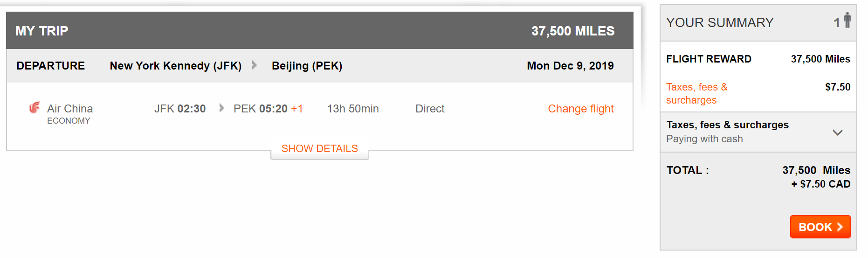Click the BOOK button
868x258 pixels.
pyautogui.click(x=820, y=227)
